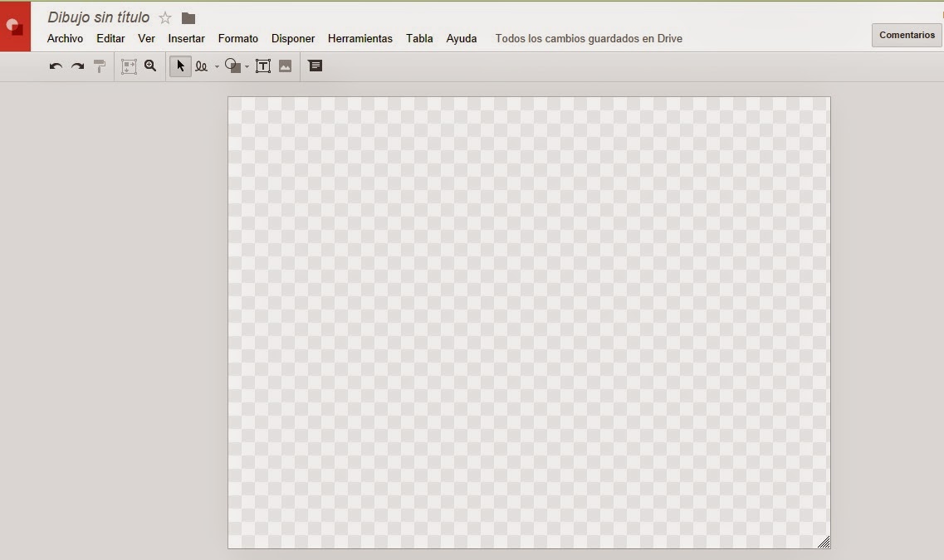Viewport: 944px width, 560px height.
Task: Open the Insertar menu
Action: click(x=186, y=38)
